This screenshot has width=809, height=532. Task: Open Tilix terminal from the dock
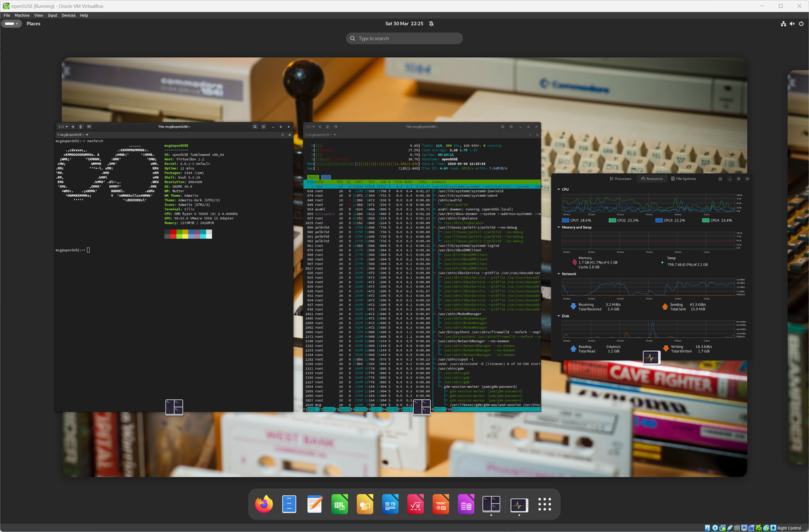coord(492,505)
